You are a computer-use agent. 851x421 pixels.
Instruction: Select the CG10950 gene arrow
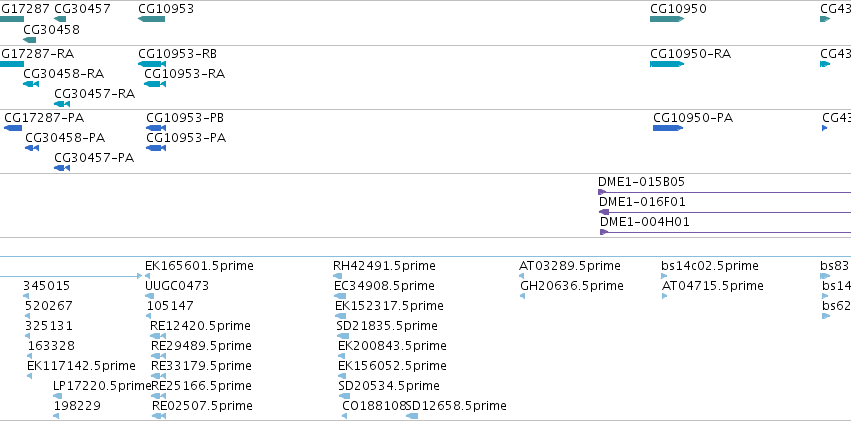(667, 20)
